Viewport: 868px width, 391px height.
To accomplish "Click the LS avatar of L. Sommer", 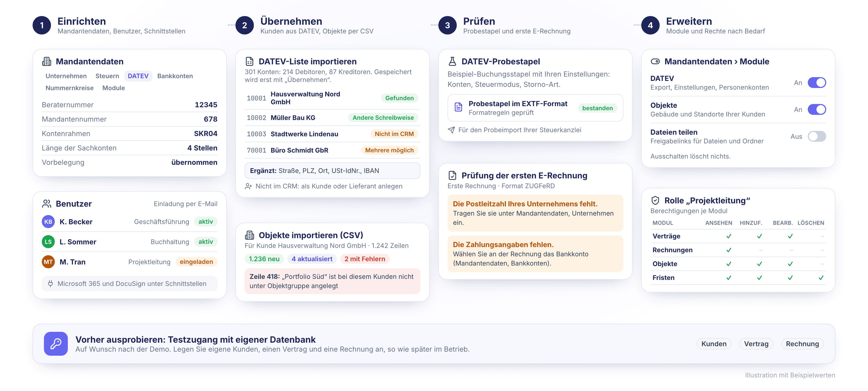I will coord(48,242).
